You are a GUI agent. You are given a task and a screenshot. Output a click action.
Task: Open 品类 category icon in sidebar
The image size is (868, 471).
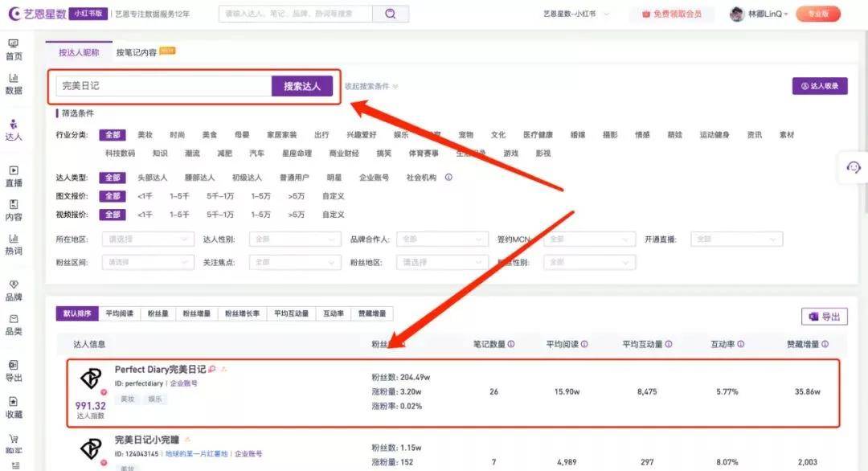(14, 319)
